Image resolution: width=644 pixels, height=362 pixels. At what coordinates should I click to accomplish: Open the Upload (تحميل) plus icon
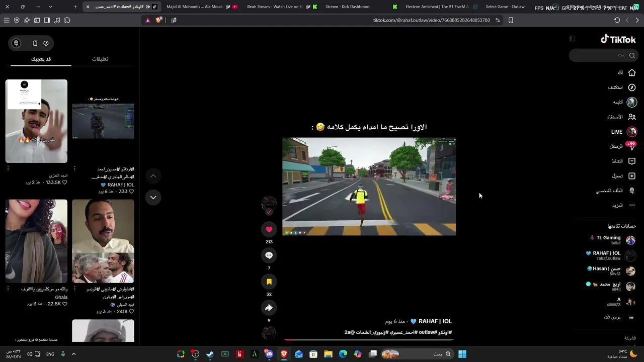[x=632, y=176]
